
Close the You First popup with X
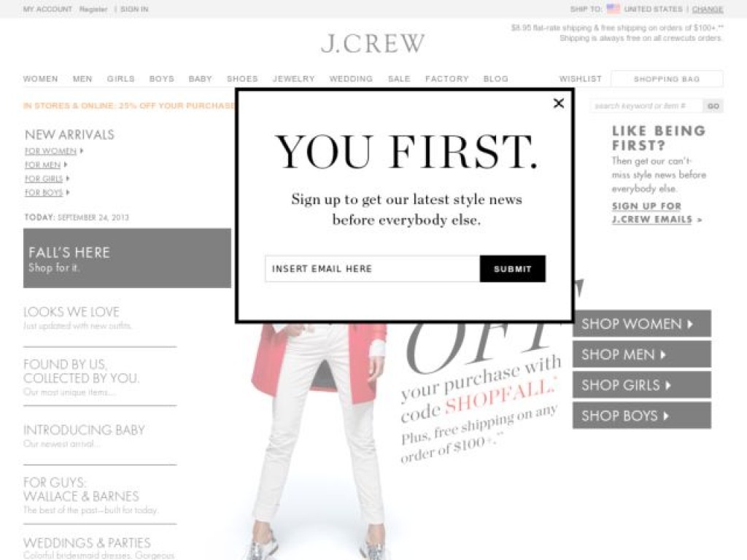558,104
